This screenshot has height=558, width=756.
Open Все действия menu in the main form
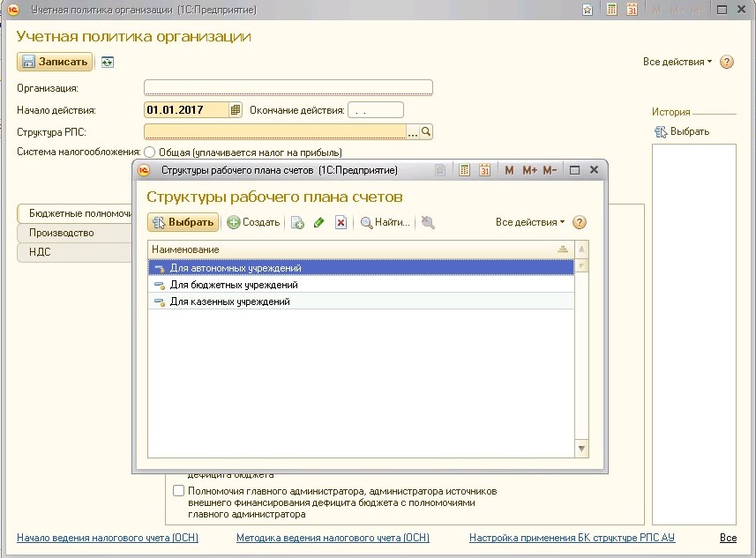pos(677,62)
